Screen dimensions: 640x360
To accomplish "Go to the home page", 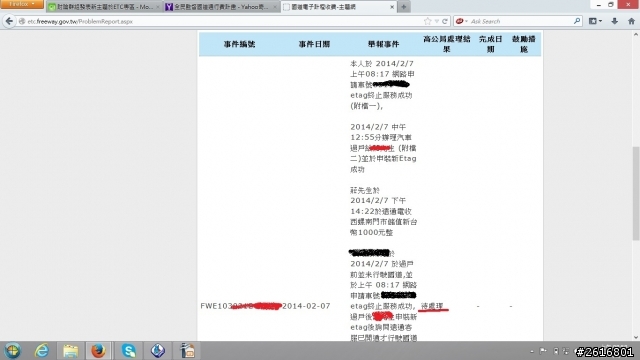I will coord(631,21).
